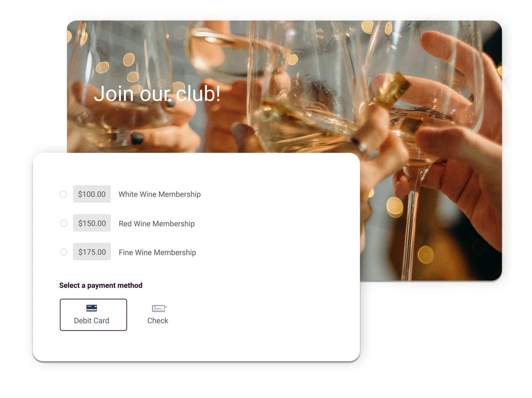Select the White Wine Membership radio button
532x398 pixels.
[63, 194]
